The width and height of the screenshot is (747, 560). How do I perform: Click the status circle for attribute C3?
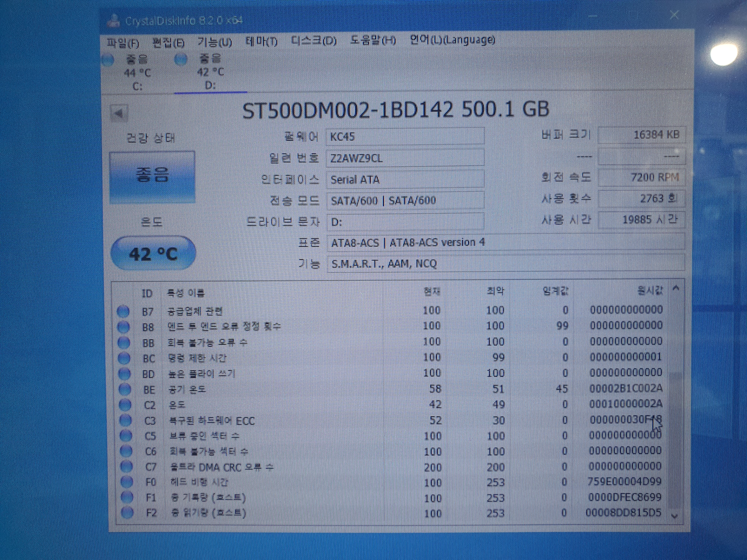tap(125, 421)
